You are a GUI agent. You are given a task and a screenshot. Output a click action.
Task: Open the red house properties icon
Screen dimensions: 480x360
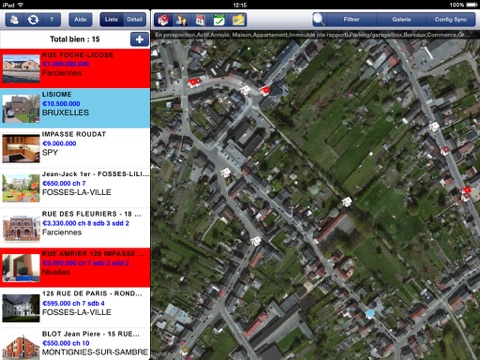(163, 20)
